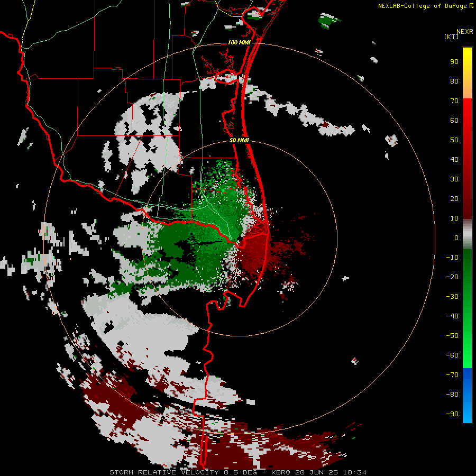The image size is (476, 476).
Task: Click the positive 80 tick label on scale
Action: (454, 81)
